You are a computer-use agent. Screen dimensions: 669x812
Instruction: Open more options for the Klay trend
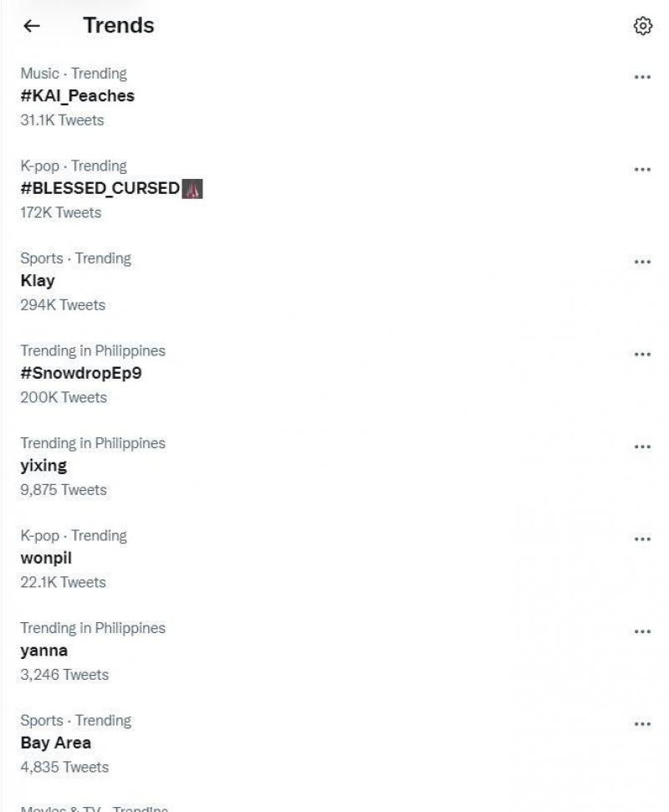pos(642,261)
